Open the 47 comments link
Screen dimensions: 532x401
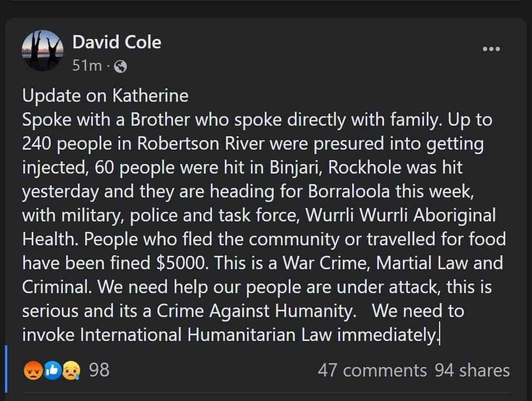[x=372, y=370]
